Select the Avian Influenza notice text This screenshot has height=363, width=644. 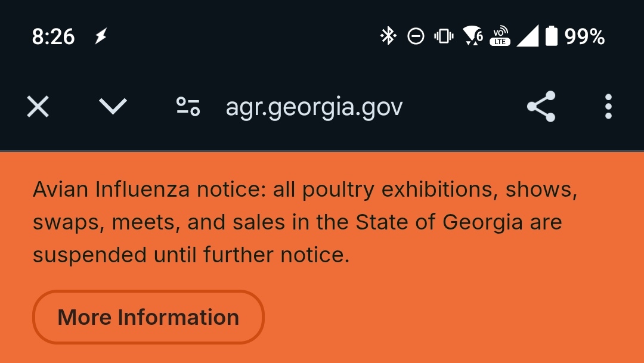click(x=305, y=222)
